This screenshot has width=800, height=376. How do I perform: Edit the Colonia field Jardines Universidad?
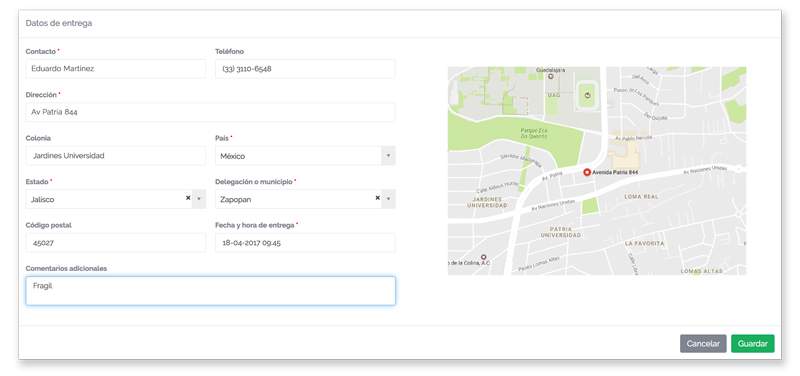click(116, 156)
